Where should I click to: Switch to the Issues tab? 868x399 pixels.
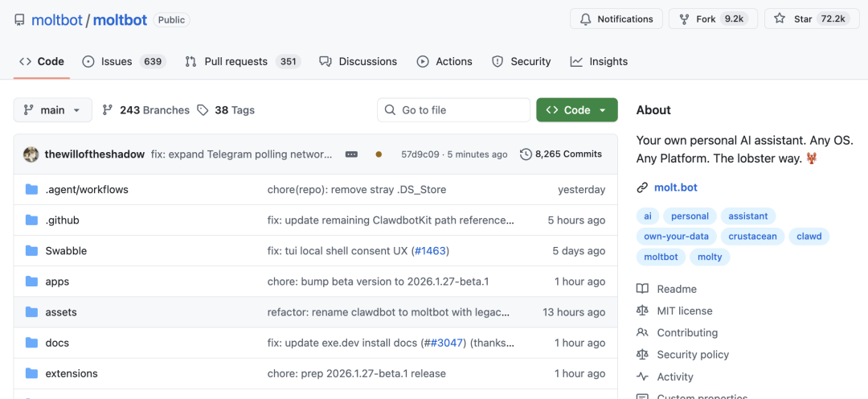(123, 61)
